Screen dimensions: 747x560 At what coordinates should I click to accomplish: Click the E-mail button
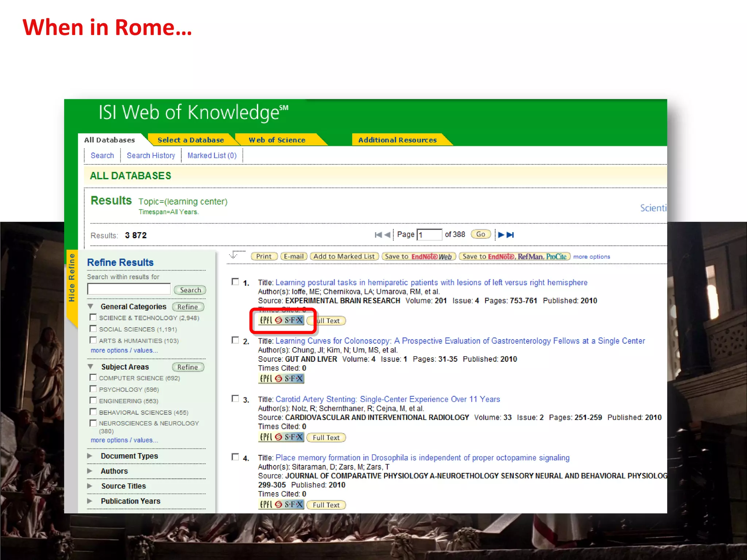click(x=294, y=256)
